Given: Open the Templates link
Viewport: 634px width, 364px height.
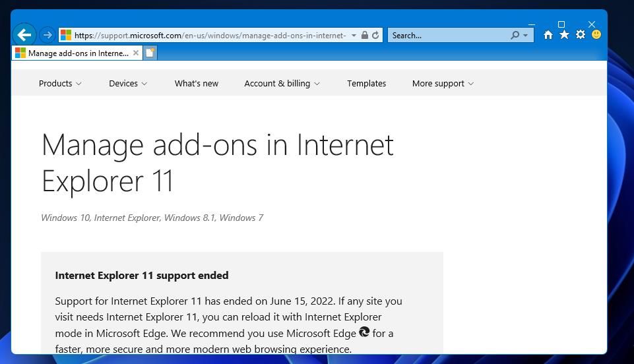Looking at the screenshot, I should point(366,83).
